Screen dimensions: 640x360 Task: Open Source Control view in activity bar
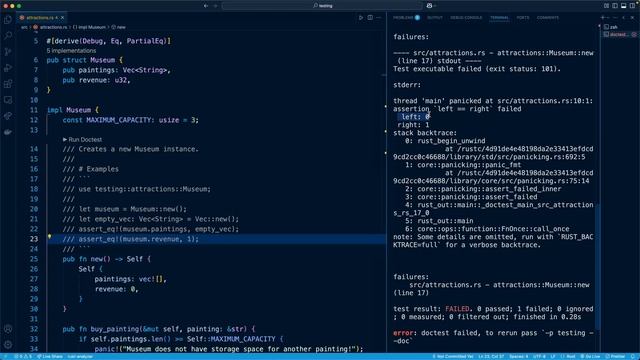click(8, 52)
